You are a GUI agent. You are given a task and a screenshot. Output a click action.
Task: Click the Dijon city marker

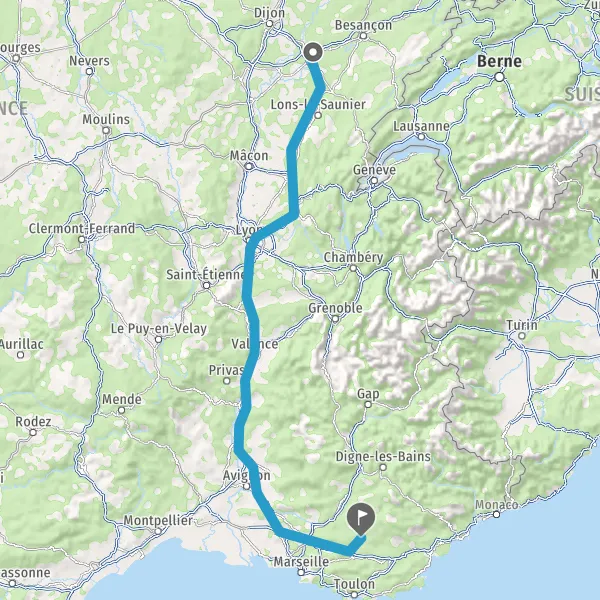pos(269,24)
